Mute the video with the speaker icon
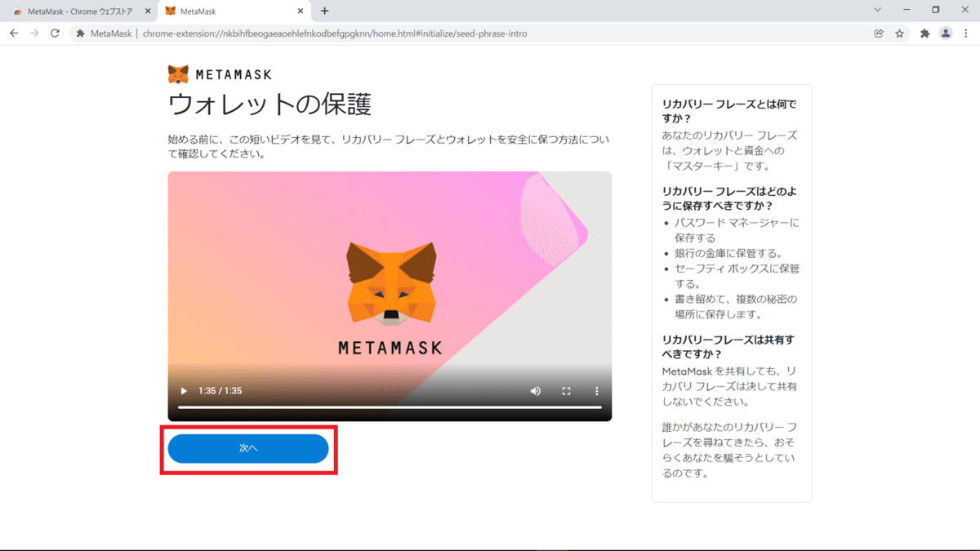Viewport: 980px width, 551px height. click(x=536, y=391)
